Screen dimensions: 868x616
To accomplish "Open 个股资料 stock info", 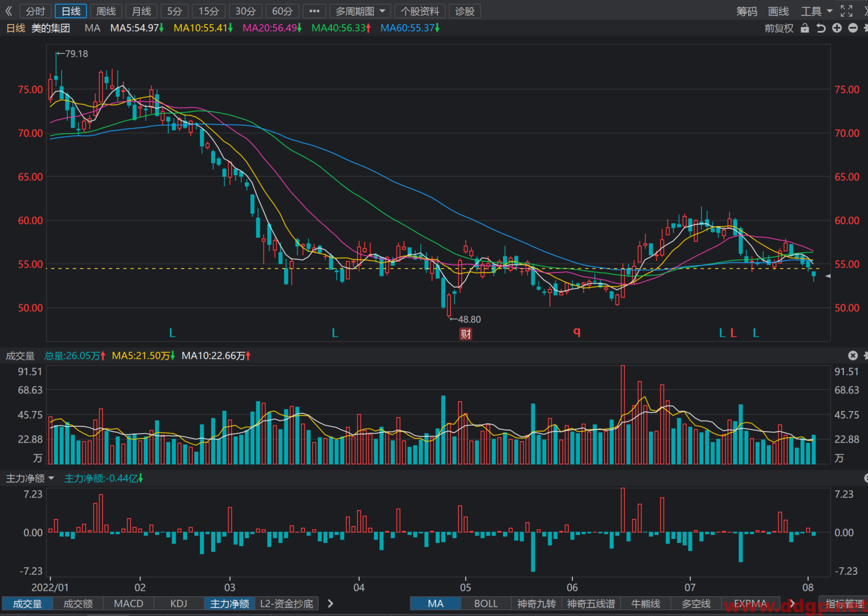I will click(420, 11).
